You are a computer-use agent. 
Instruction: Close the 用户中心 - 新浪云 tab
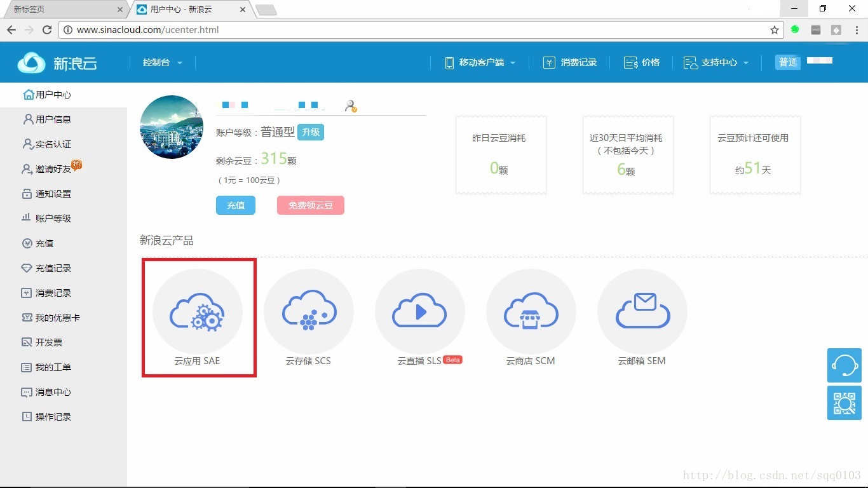tap(243, 10)
